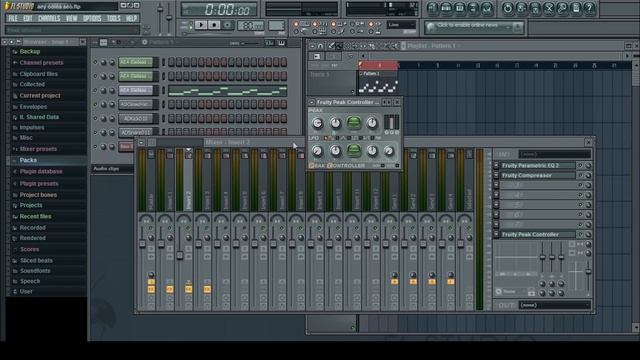Expand the Backup folder in browser

(29, 52)
